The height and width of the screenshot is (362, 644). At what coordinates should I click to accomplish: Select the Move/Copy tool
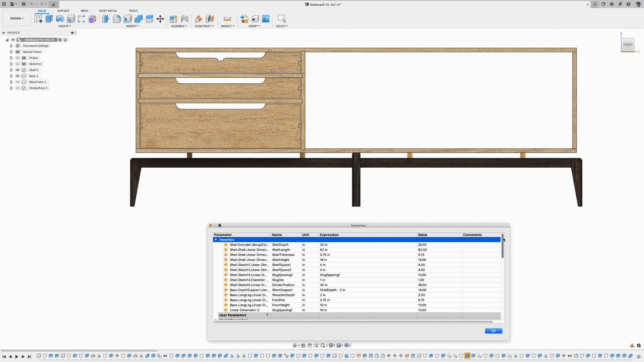160,19
